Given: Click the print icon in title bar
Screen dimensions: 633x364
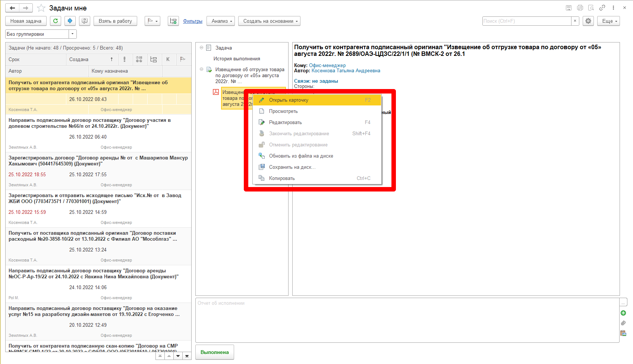Looking at the screenshot, I should [580, 8].
